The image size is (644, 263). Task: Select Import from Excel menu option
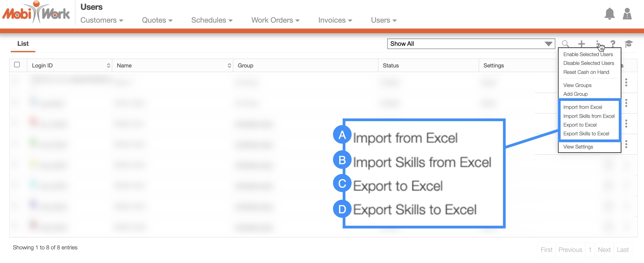coord(582,107)
